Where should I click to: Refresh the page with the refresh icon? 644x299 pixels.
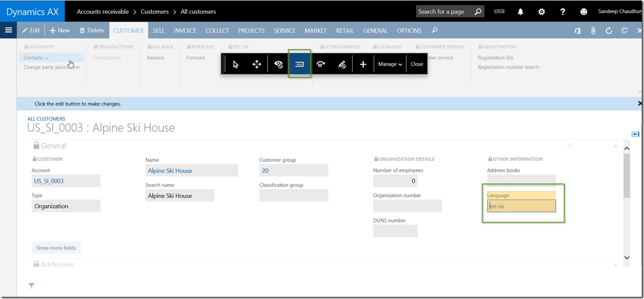[x=609, y=31]
